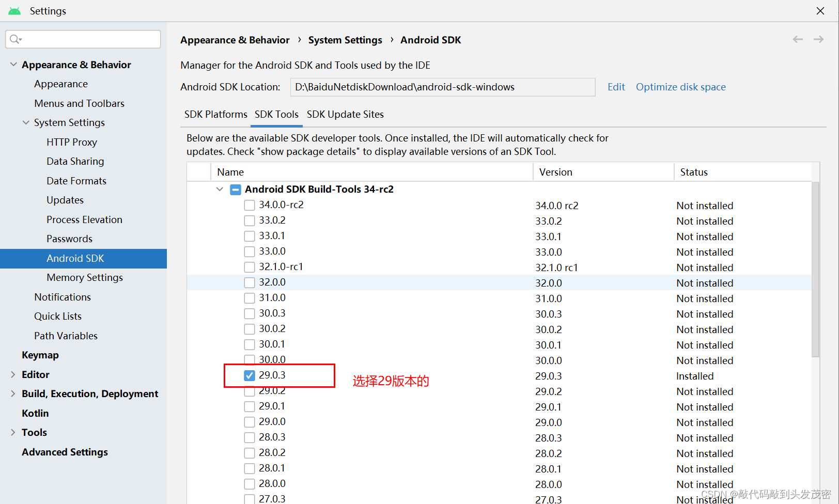Click the Android SDK Location field

coord(443,87)
